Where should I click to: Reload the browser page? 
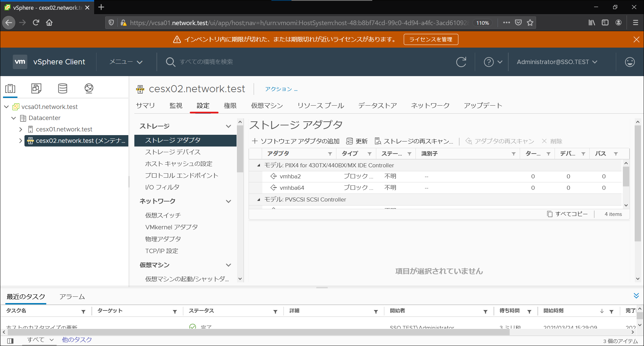(x=36, y=22)
